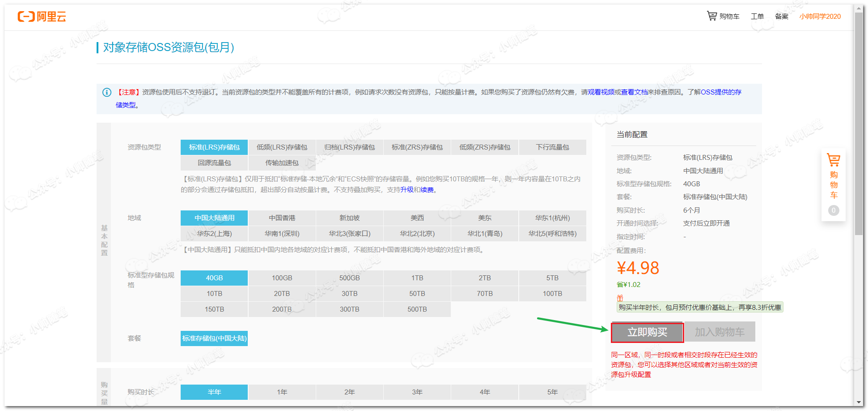Select 标准(ZRS)存储包 resource type
Viewport: 868px width, 411px height.
tap(417, 147)
